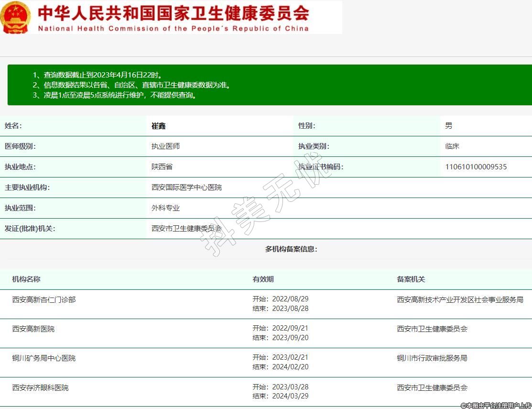The image size is (532, 409).
Task: Click the Chinese commission title in header
Action: pos(173,13)
